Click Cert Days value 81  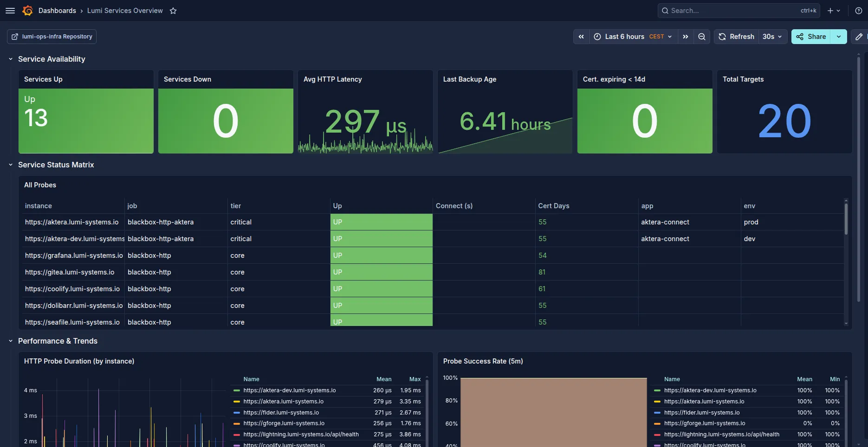[542, 272]
